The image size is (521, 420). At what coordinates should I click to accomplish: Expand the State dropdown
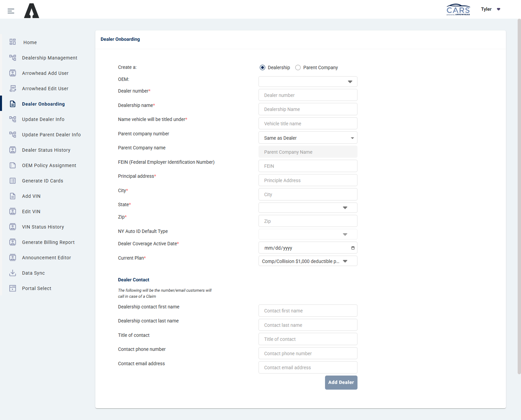click(x=345, y=207)
